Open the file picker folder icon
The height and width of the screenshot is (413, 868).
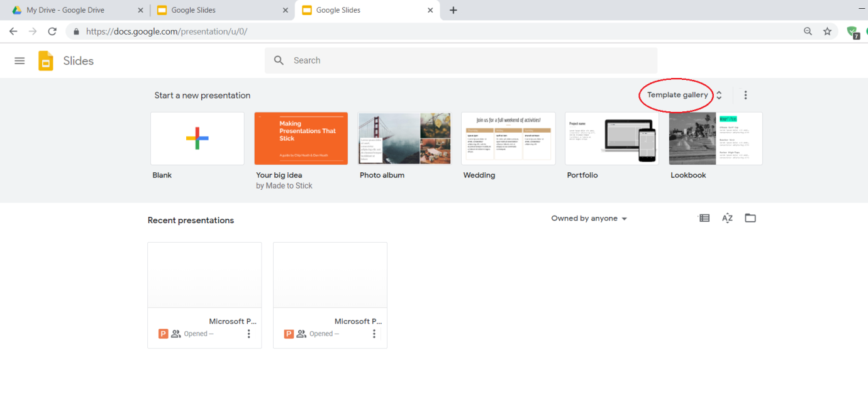[750, 218]
